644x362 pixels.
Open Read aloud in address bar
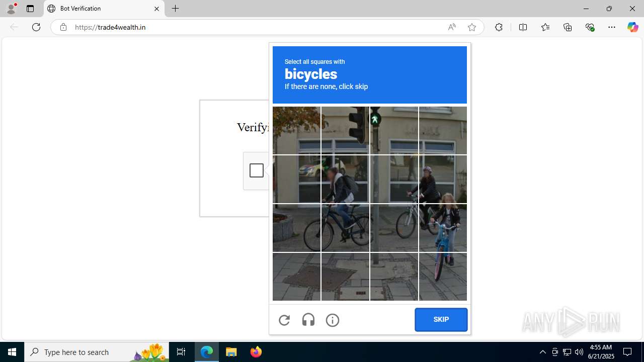click(452, 27)
